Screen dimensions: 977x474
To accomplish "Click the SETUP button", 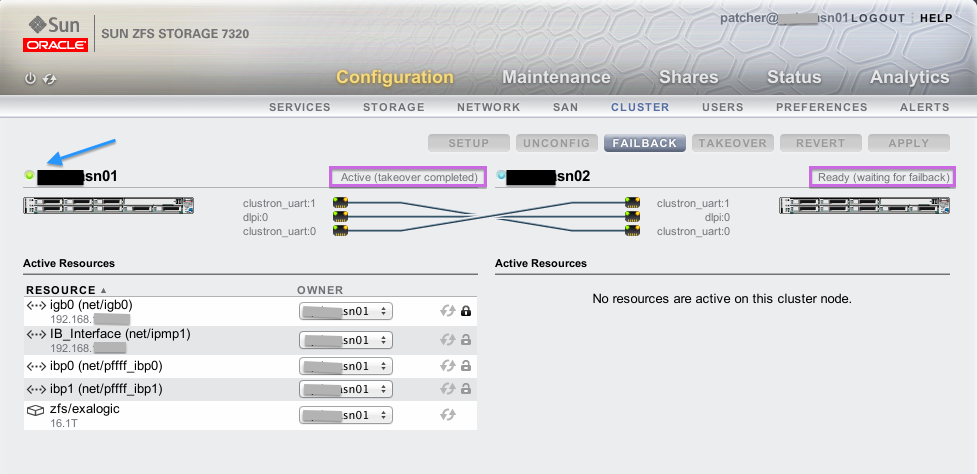I will (x=469, y=143).
